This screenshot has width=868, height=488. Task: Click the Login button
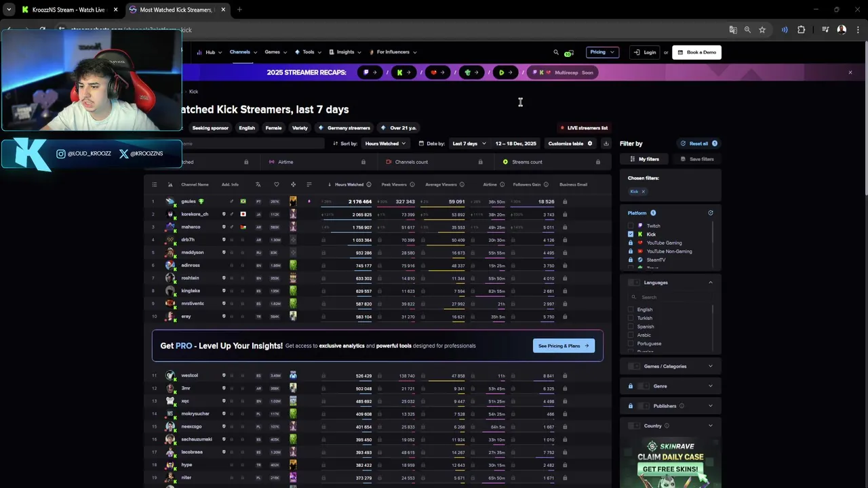pos(644,52)
